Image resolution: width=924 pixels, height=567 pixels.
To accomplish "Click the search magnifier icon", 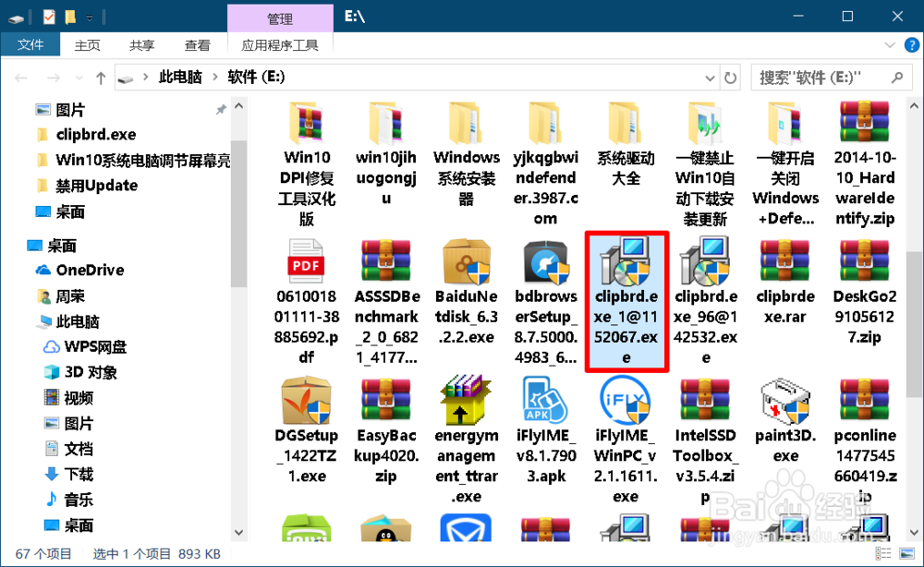I will tap(897, 78).
